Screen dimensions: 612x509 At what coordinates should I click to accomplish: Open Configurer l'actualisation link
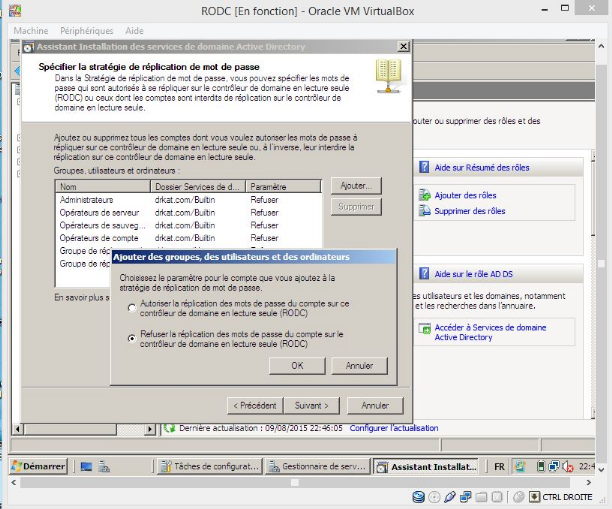click(x=394, y=428)
